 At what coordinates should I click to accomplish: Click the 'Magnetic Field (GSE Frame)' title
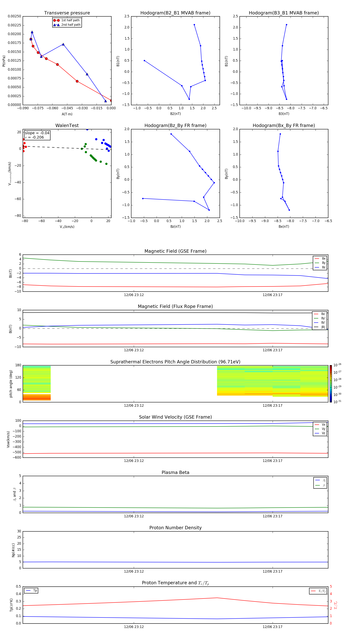coord(175,251)
